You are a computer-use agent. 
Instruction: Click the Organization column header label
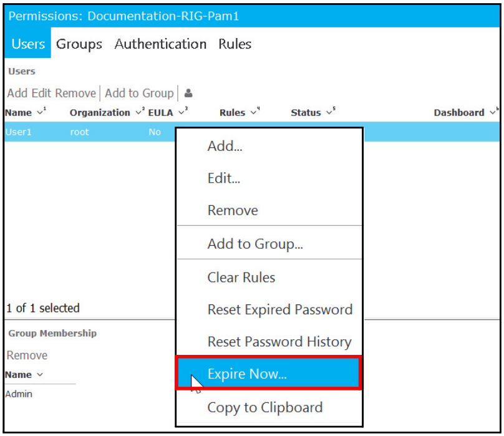tap(100, 112)
